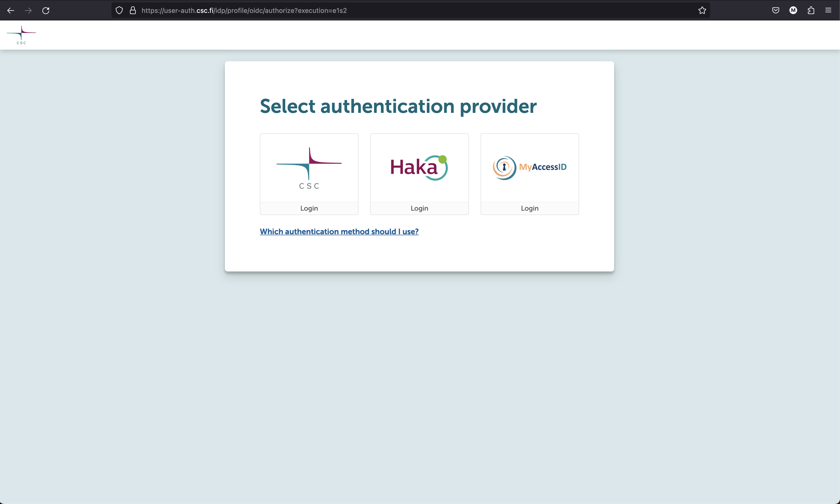Click the forward navigation arrow
The height and width of the screenshot is (504, 840).
click(x=28, y=10)
